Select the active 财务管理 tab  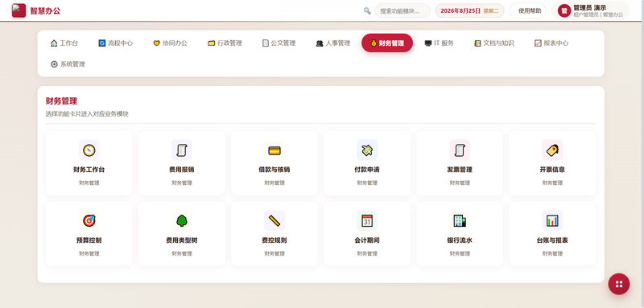tap(387, 43)
